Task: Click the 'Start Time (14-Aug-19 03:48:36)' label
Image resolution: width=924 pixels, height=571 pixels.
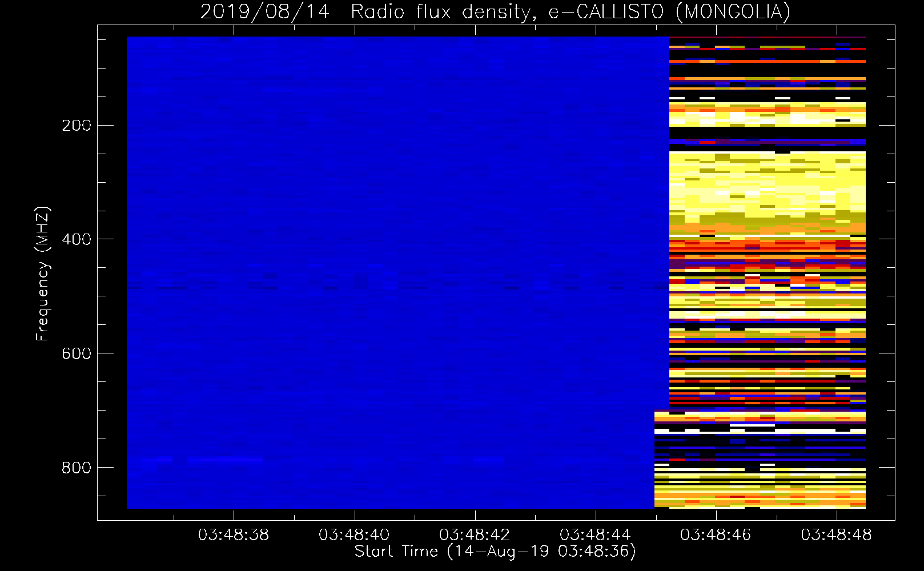Action: tap(495, 552)
